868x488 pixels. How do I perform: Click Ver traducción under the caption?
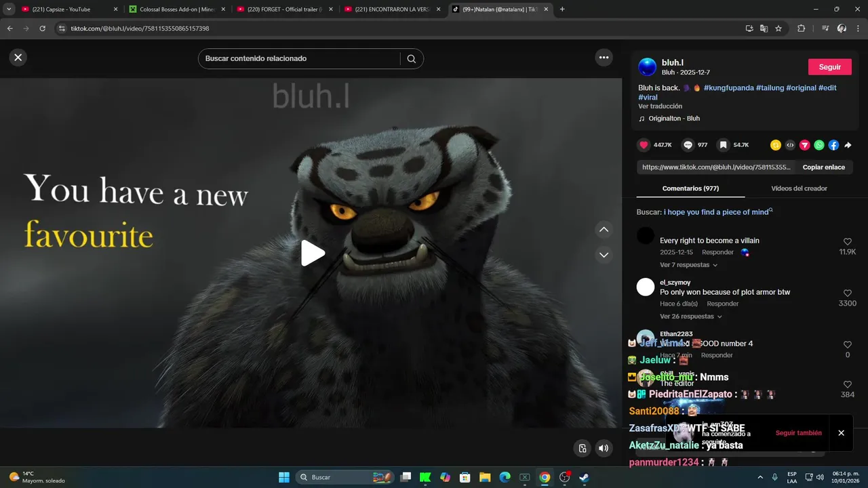660,106
